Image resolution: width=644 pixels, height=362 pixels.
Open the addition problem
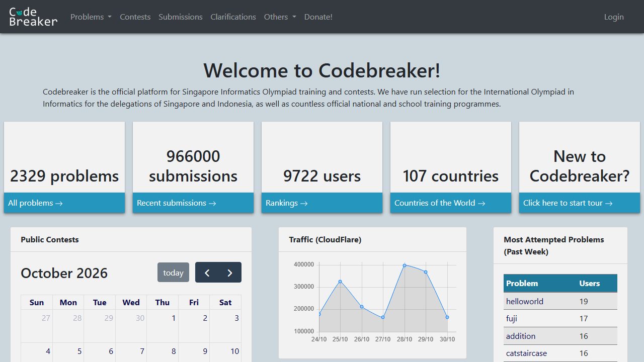[x=521, y=336]
